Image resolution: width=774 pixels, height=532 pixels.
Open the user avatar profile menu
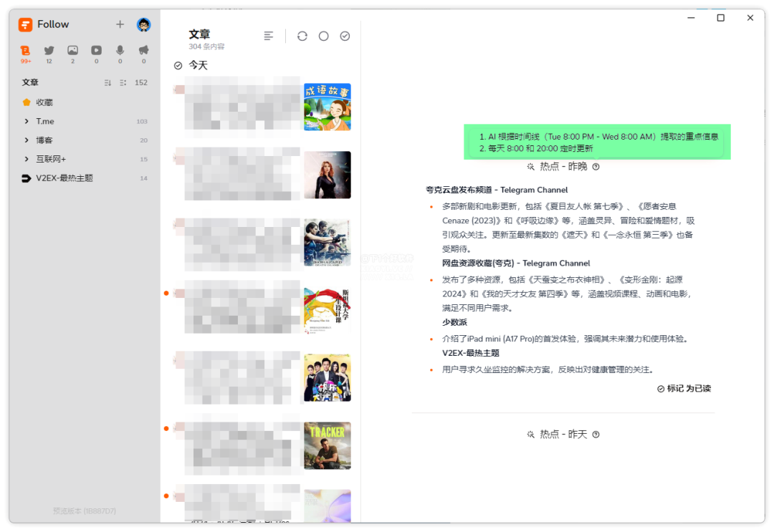pos(143,24)
